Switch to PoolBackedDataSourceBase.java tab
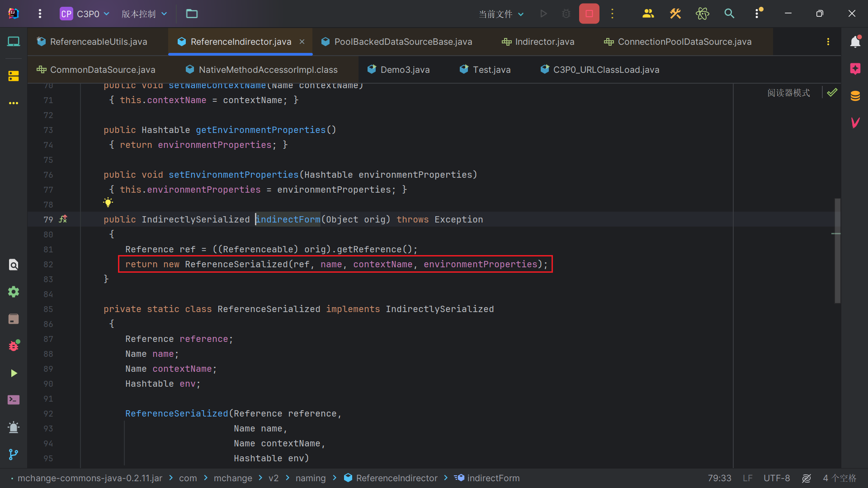This screenshot has width=868, height=488. (x=397, y=42)
